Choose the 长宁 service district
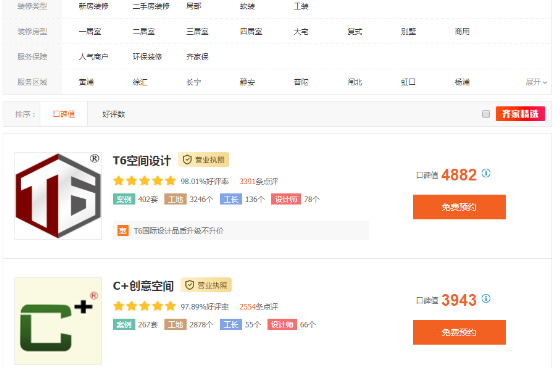554x368 pixels. pos(194,82)
